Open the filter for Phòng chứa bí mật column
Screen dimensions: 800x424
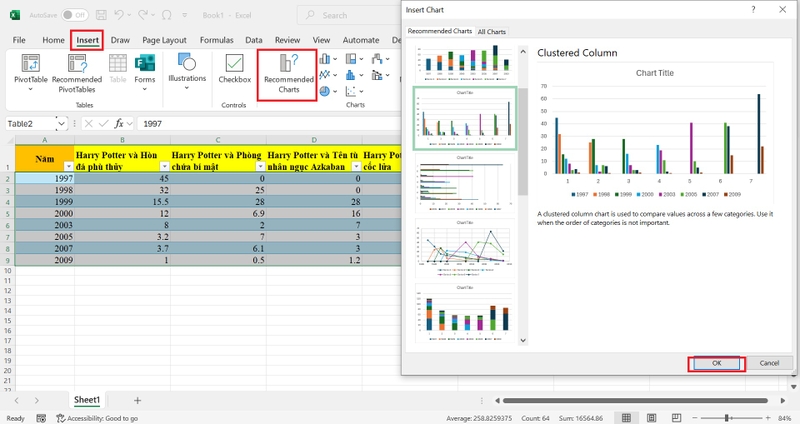click(x=260, y=167)
